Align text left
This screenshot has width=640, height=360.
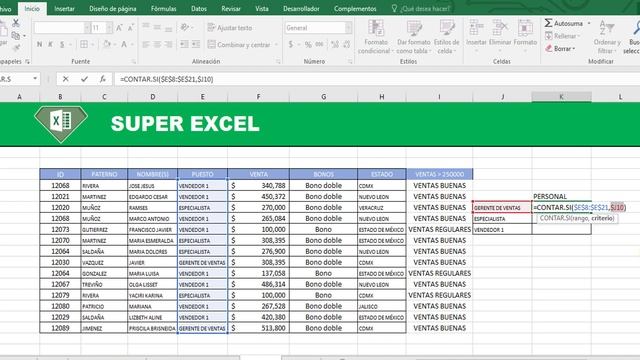pyautogui.click(x=146, y=44)
